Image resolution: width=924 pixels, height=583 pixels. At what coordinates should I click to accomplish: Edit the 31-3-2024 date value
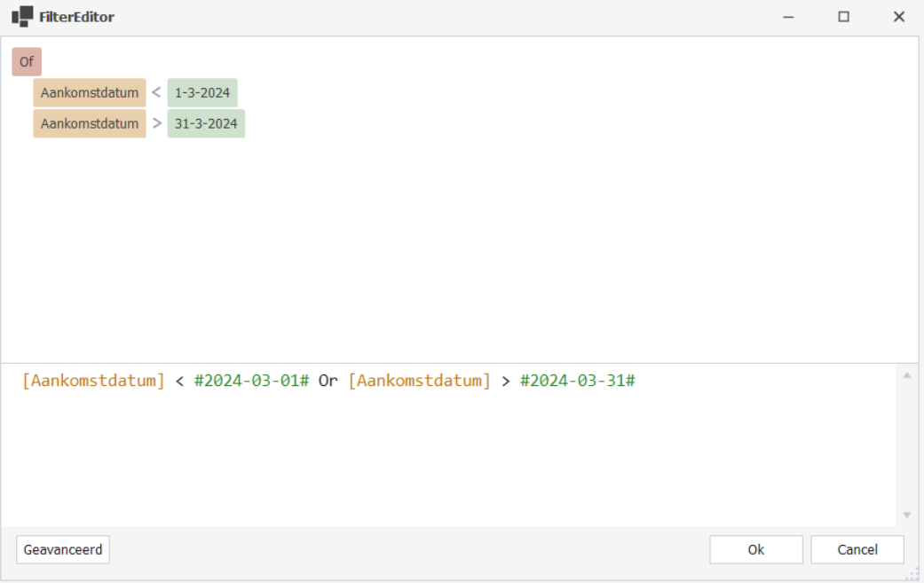[206, 123]
